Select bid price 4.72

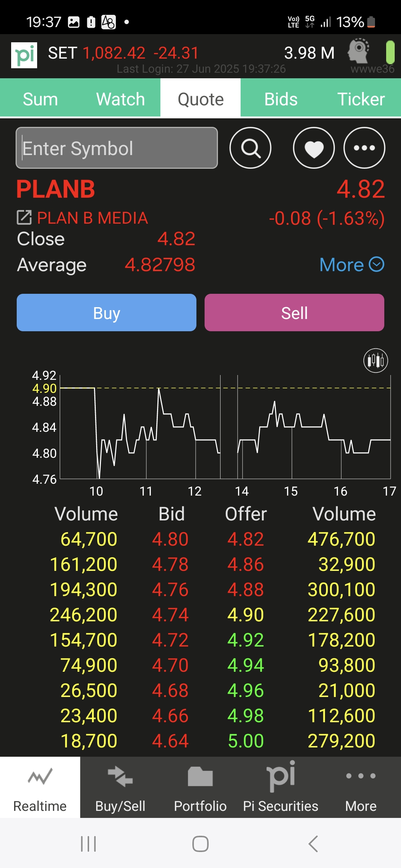pos(170,640)
